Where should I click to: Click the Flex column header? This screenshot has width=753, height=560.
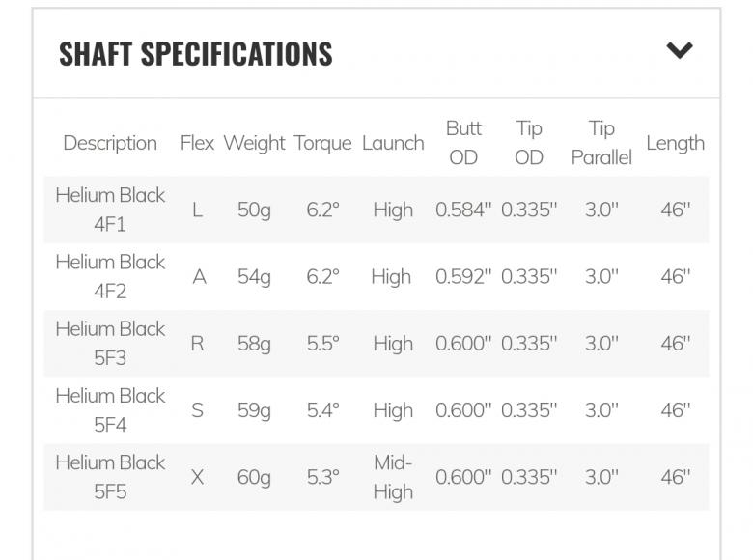(x=197, y=143)
